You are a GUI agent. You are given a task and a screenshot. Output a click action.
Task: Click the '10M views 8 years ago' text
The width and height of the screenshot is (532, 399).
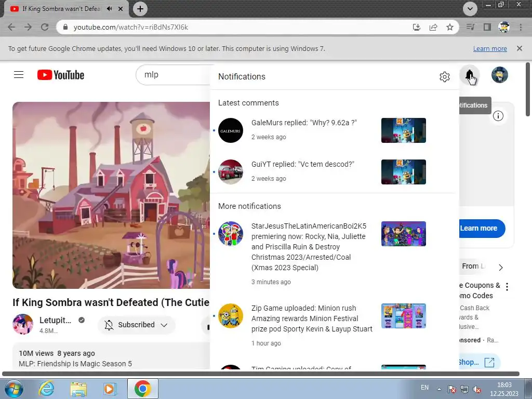[x=57, y=353]
